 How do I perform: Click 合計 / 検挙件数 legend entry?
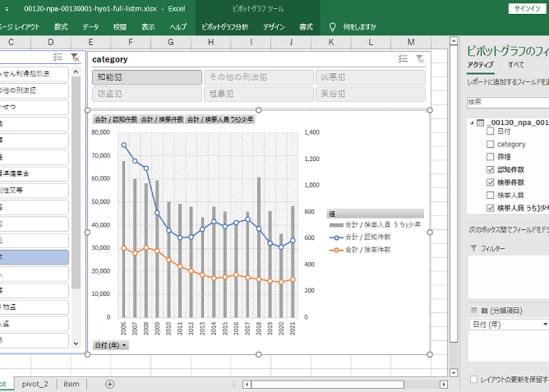360,250
